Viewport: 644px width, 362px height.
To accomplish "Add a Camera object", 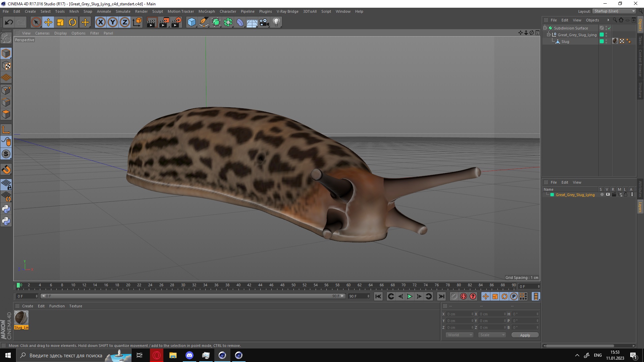I will point(264,22).
